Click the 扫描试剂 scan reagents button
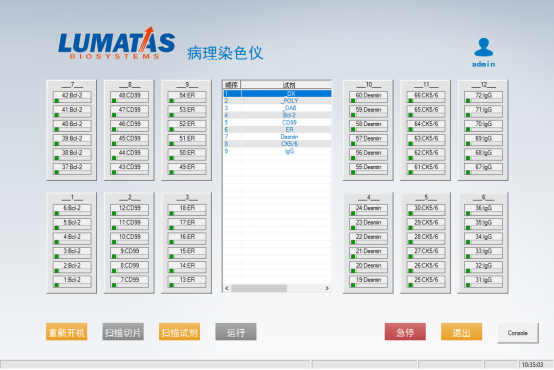This screenshot has width=554, height=370. click(179, 332)
